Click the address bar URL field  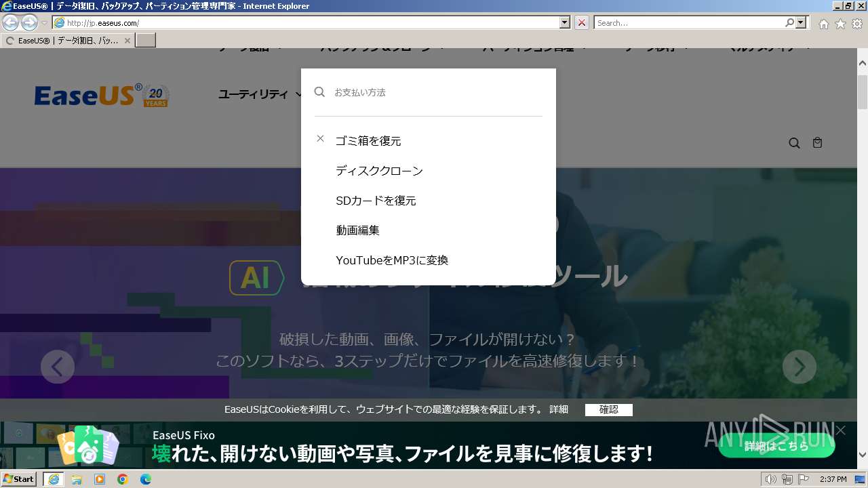307,23
